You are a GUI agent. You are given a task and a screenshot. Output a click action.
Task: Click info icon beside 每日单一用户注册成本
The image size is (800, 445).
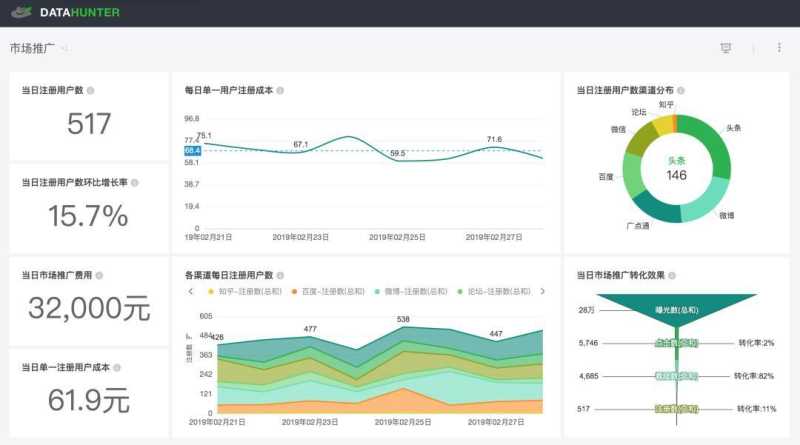pyautogui.click(x=280, y=90)
